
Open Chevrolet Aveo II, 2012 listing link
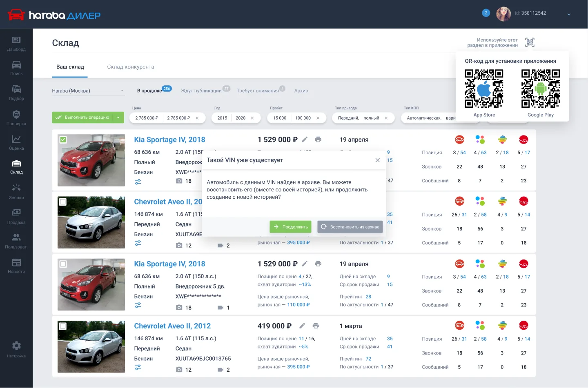click(x=172, y=326)
